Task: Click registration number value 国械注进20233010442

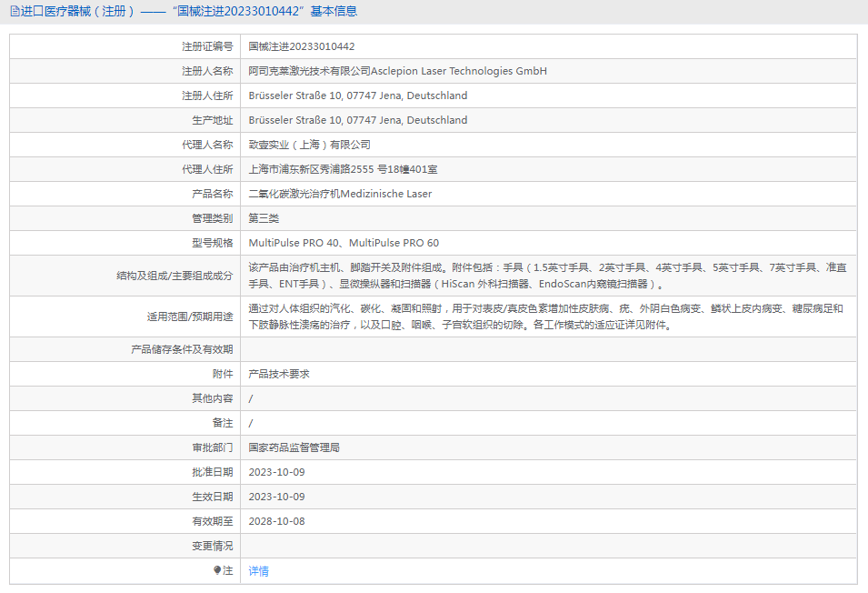Action: (302, 46)
